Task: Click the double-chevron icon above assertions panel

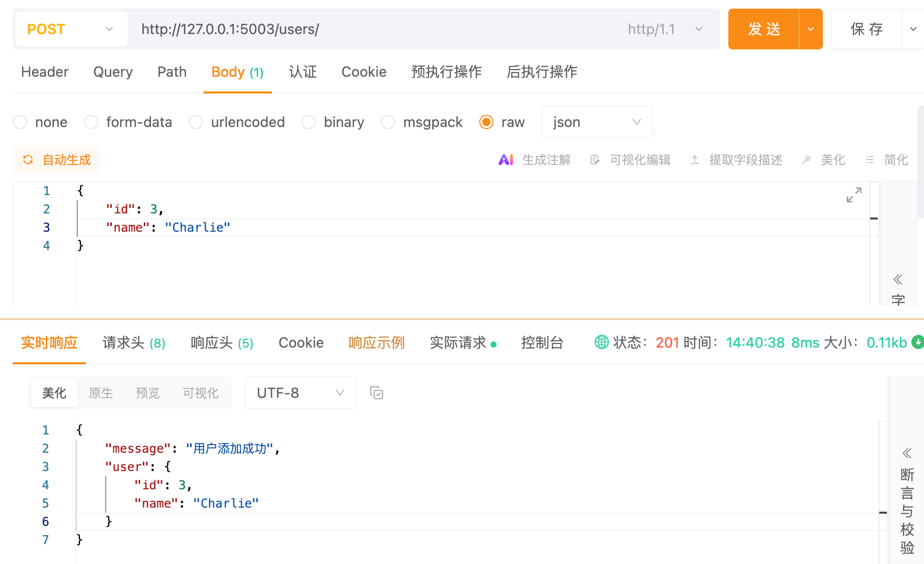Action: [x=907, y=453]
